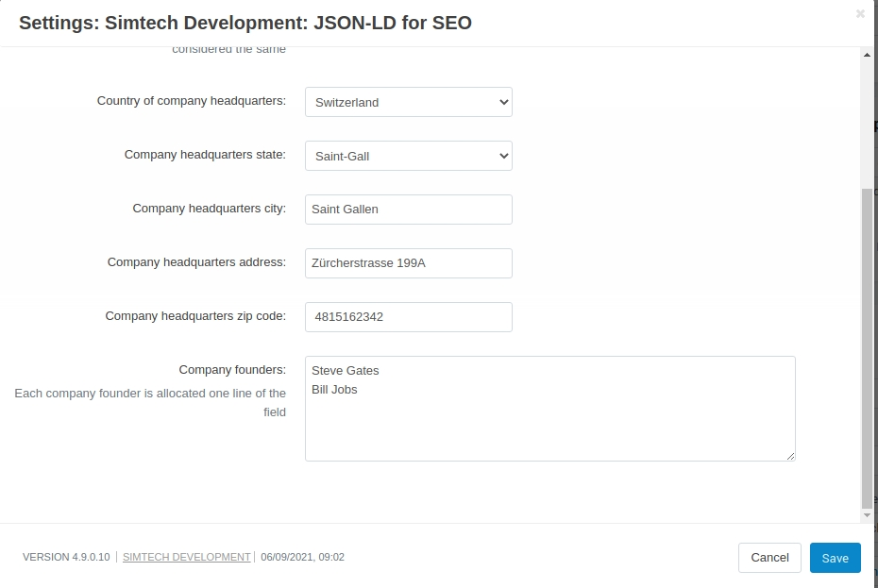
Task: Save the JSON-LD settings
Action: tap(835, 558)
